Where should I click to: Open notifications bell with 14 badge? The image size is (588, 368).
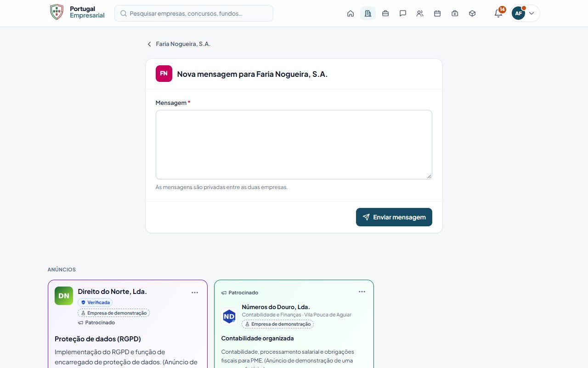point(498,13)
